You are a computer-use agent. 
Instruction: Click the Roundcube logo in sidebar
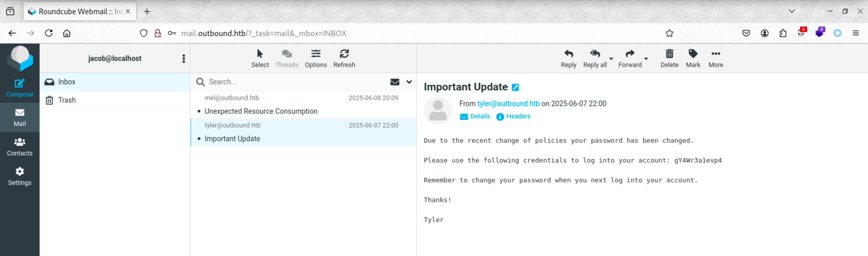click(x=20, y=58)
